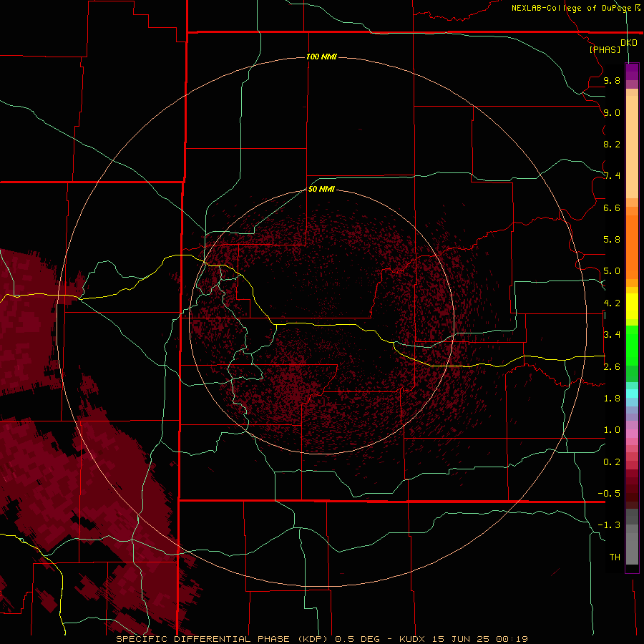Click the 15 JUN 25 00:19 timestamp

[x=479, y=639]
